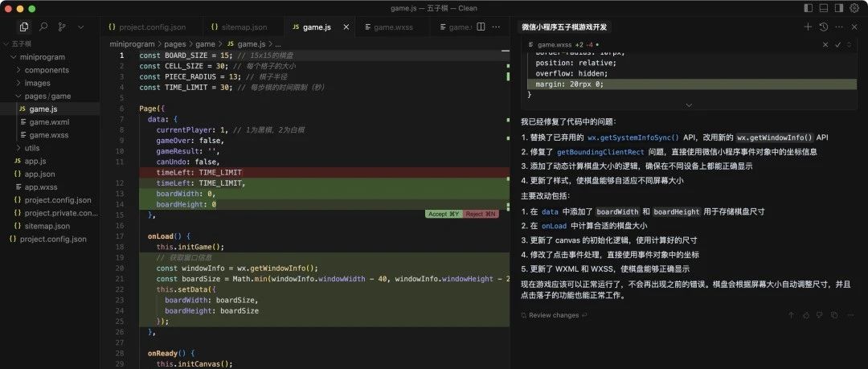Open the Explorer view icon in the sidebar
The width and height of the screenshot is (868, 369).
coord(24,27)
